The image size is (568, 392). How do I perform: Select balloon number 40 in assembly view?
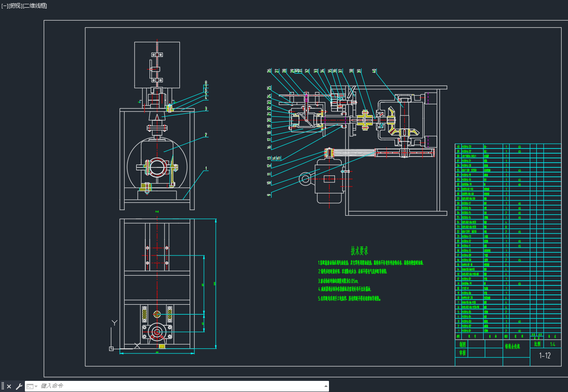tap(374, 71)
